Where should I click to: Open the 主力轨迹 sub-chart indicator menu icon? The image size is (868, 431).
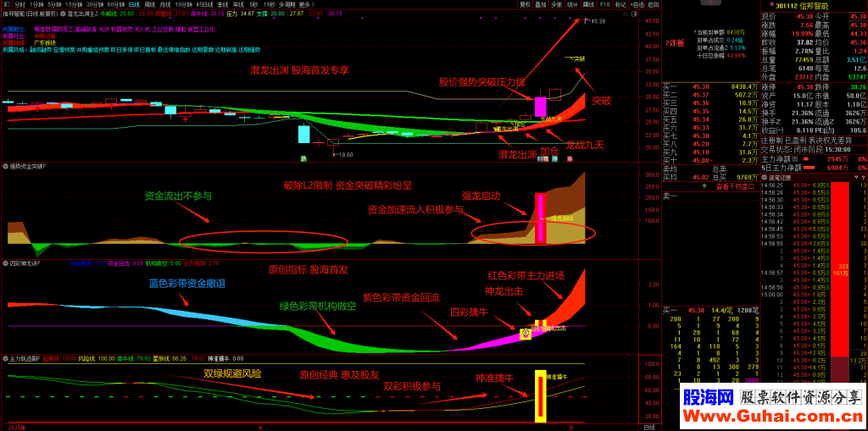coord(5,358)
